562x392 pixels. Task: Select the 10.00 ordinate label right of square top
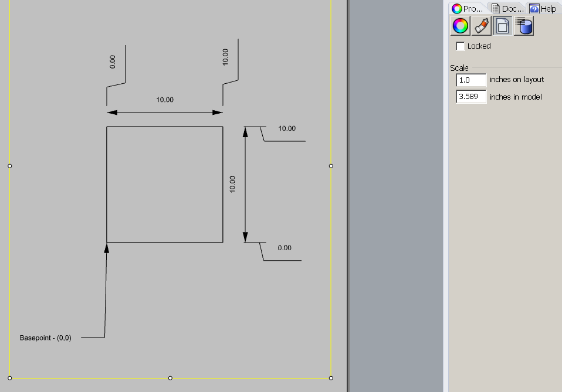[x=287, y=128]
